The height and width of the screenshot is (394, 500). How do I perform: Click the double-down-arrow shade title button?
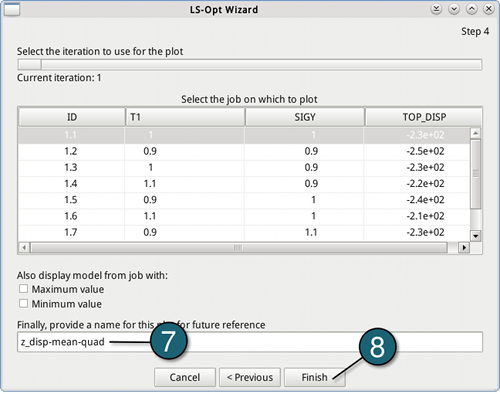coord(436,9)
